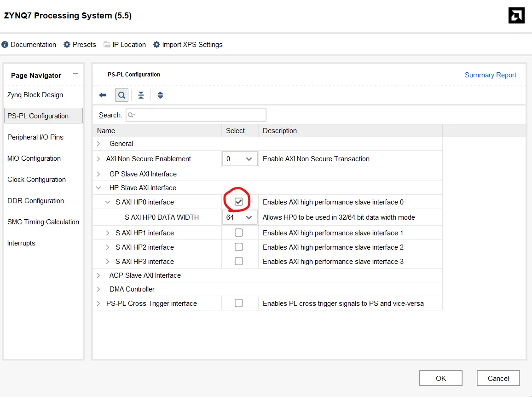Click the Presets gear icon
The width and height of the screenshot is (532, 397).
pos(67,45)
